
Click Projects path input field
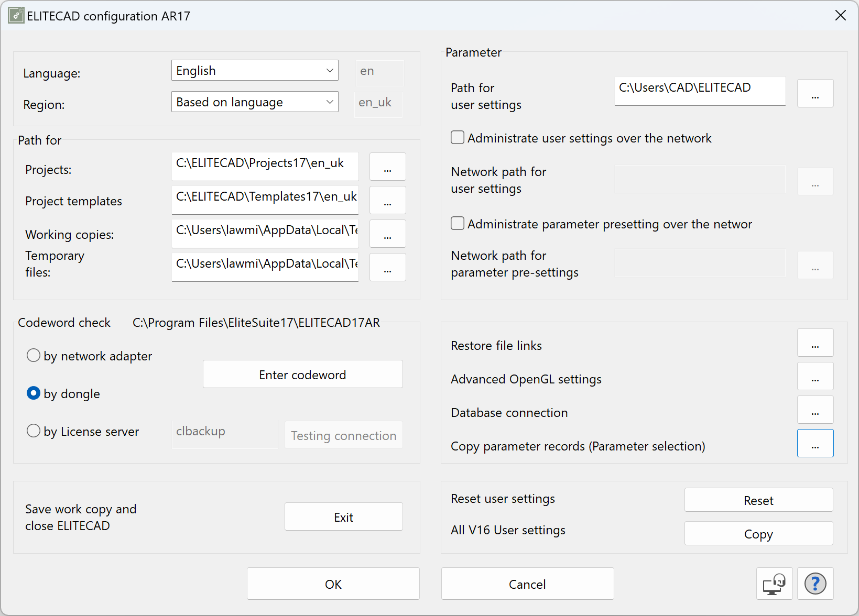[x=265, y=167]
